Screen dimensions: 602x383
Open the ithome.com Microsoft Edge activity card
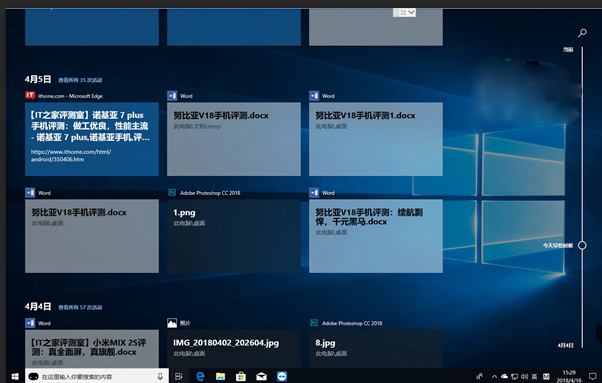(x=92, y=139)
